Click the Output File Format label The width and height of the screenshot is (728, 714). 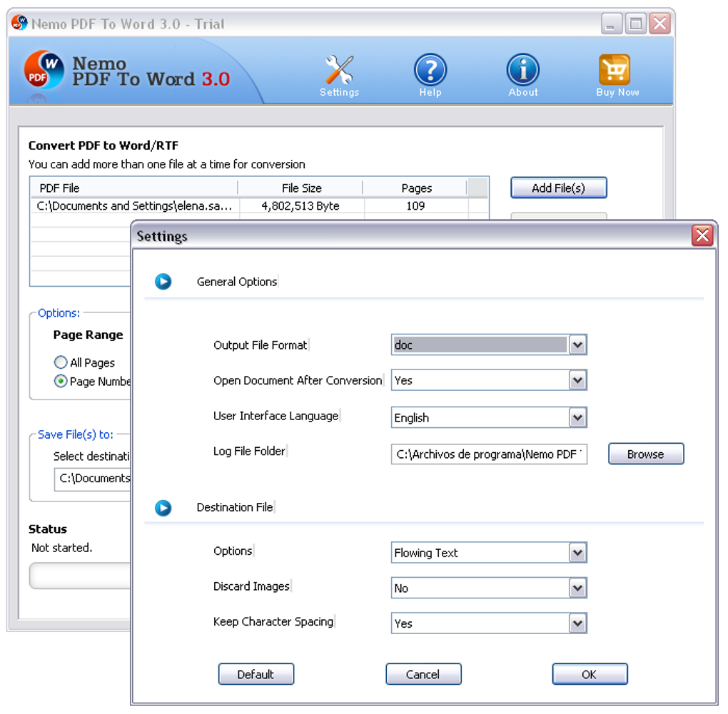click(x=260, y=345)
